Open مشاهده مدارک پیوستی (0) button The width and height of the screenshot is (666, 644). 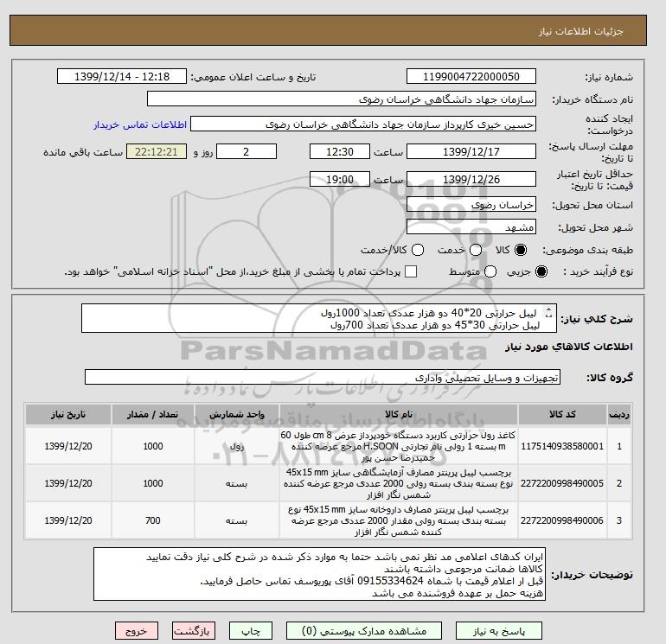[x=364, y=631]
